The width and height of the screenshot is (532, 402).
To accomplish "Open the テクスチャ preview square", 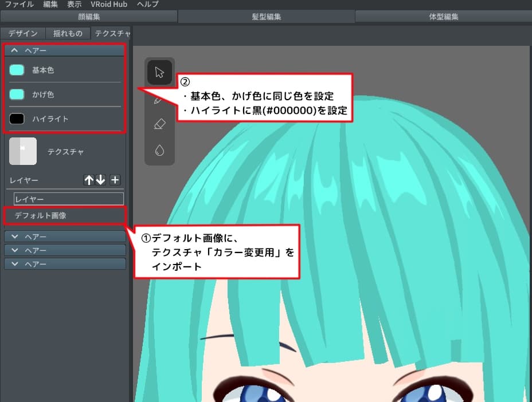I will tap(24, 151).
